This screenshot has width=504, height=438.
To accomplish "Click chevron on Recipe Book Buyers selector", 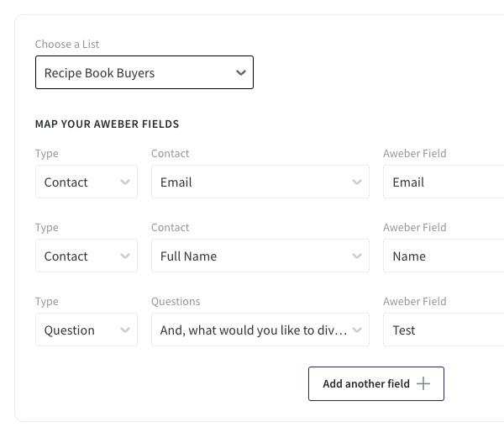I will [241, 73].
